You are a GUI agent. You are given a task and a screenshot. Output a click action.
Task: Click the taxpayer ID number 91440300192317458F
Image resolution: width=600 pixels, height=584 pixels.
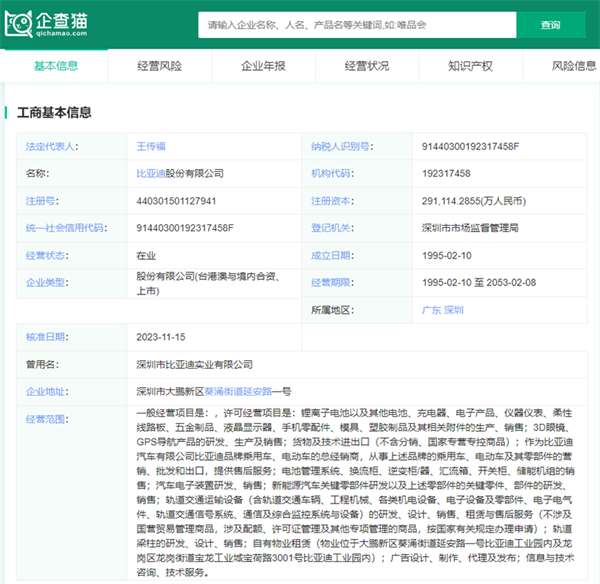pos(471,146)
